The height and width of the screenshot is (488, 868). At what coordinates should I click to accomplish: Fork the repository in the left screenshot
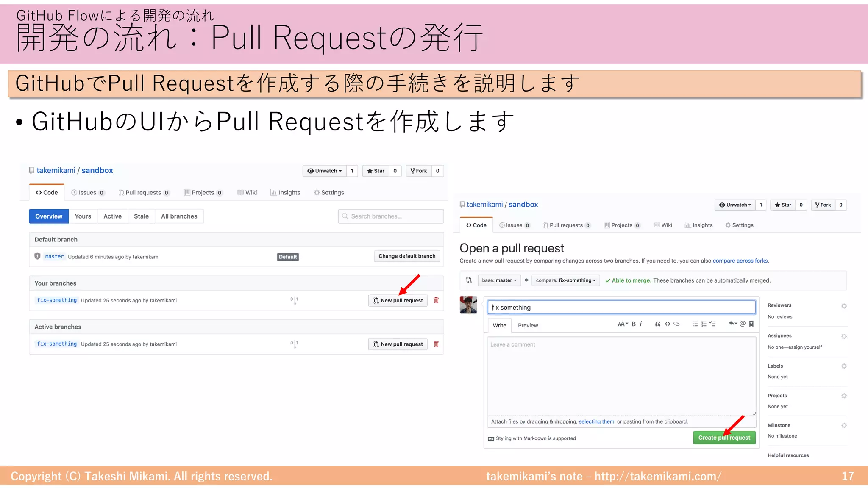point(419,171)
